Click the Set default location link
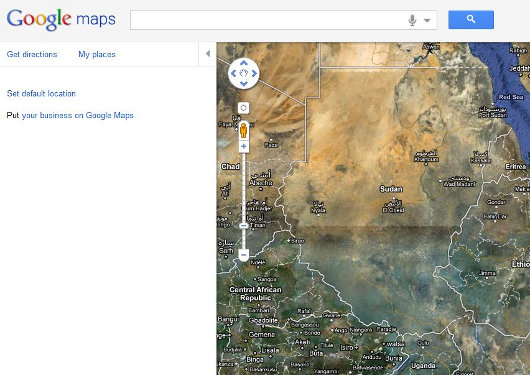Screen dimensions: 530x375 [41, 94]
